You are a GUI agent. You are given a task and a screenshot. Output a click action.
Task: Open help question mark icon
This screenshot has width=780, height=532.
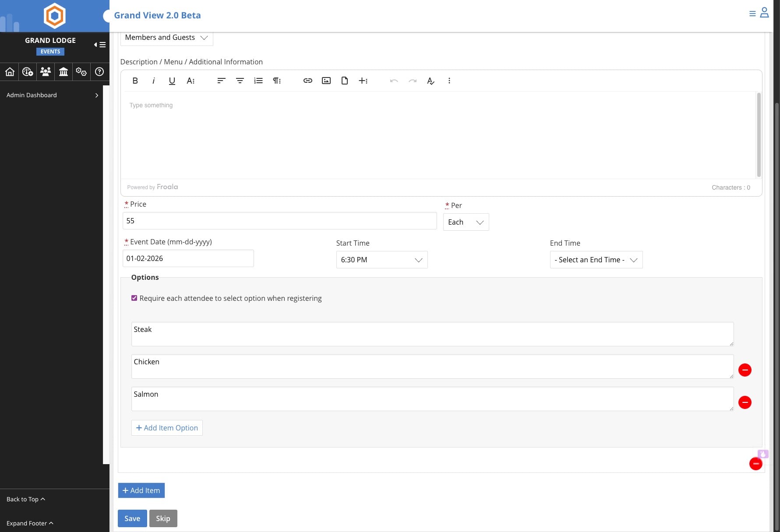(x=99, y=71)
